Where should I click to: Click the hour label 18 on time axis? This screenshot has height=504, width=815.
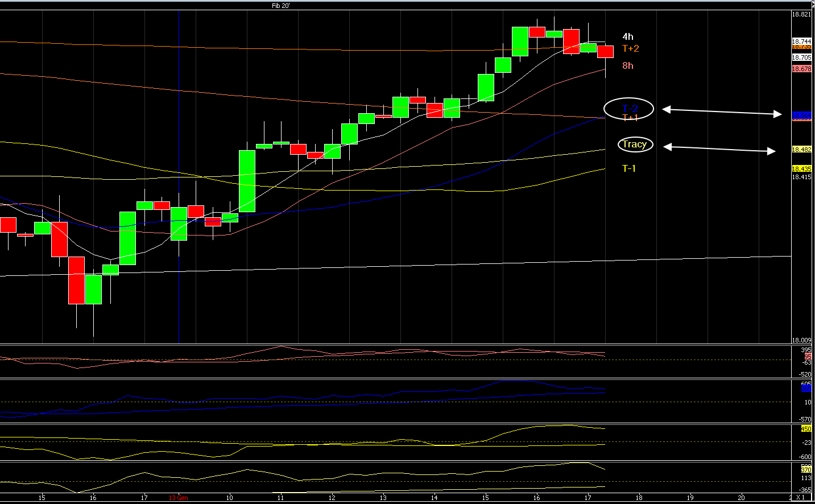click(639, 498)
